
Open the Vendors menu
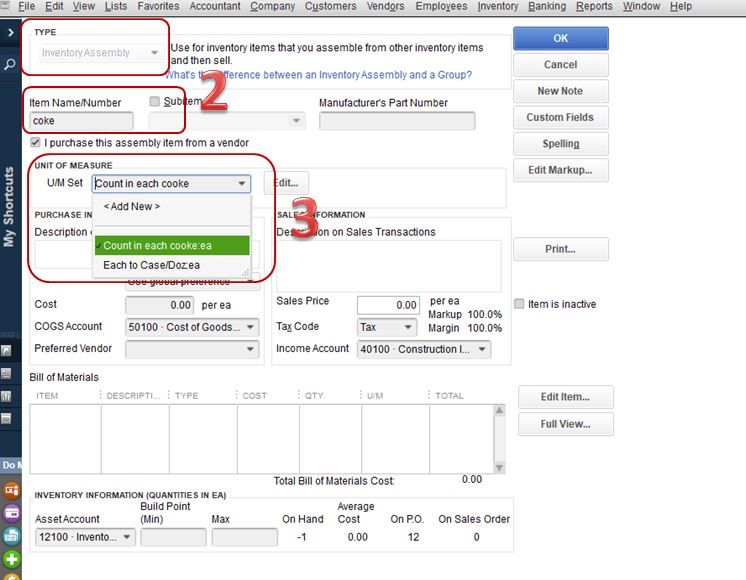pos(385,6)
